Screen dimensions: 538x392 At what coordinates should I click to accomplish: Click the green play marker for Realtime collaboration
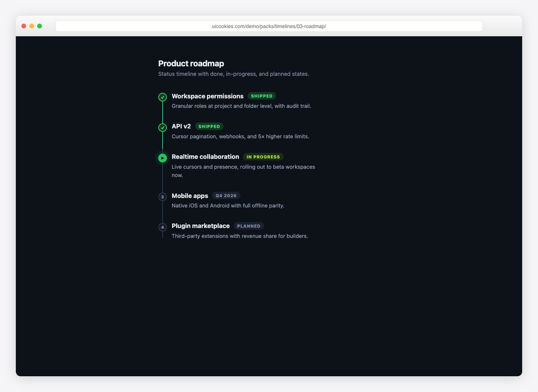[163, 158]
